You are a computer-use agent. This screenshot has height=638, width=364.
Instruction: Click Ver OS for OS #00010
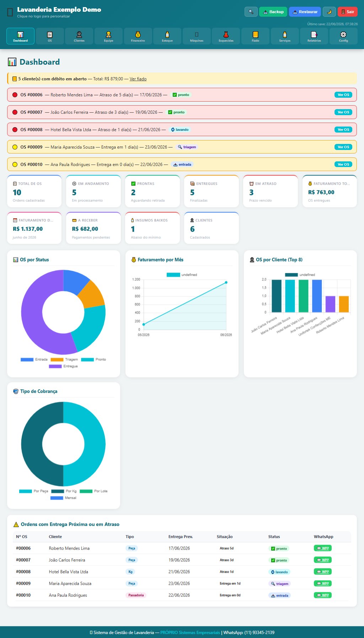343,165
